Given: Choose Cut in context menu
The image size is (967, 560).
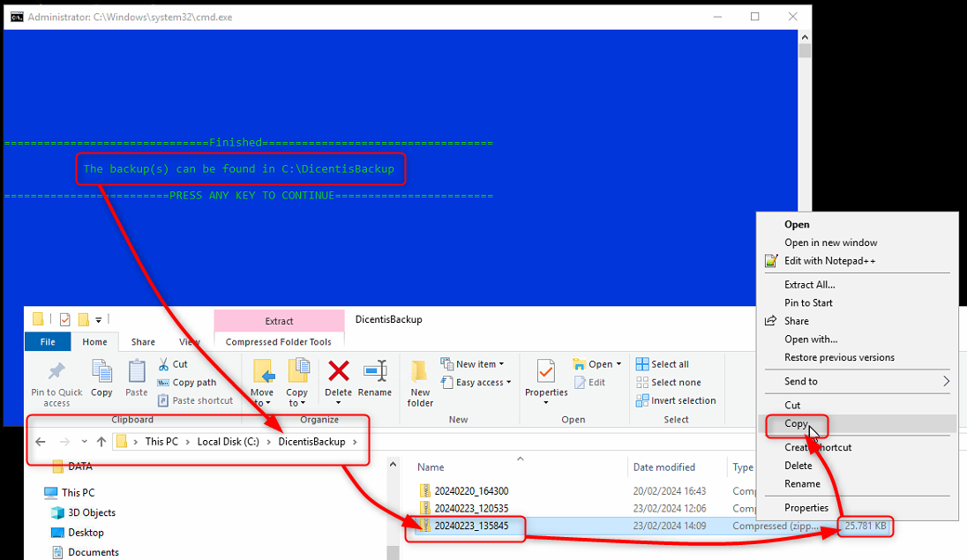Looking at the screenshot, I should tap(858, 405).
